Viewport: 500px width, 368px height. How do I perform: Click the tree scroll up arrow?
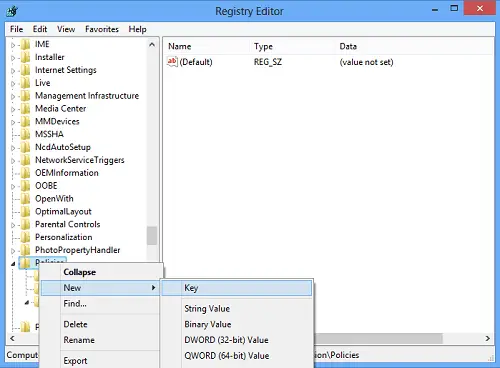[152, 45]
